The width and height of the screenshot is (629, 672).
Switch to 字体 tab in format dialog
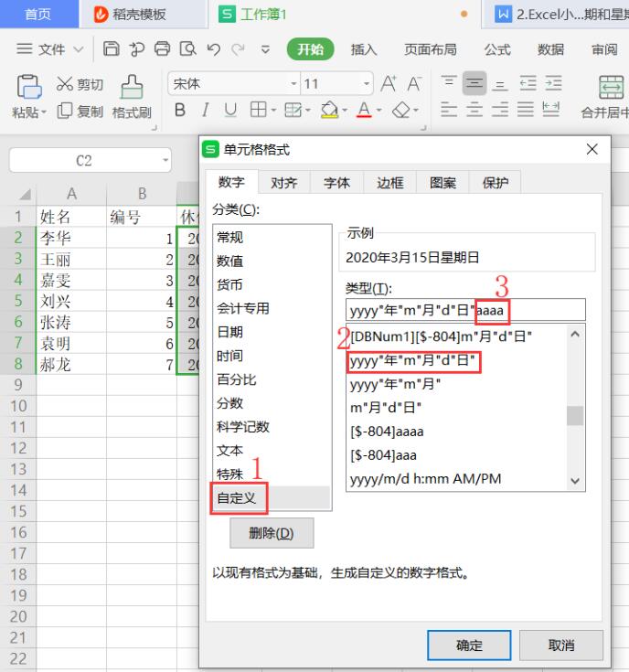(336, 183)
